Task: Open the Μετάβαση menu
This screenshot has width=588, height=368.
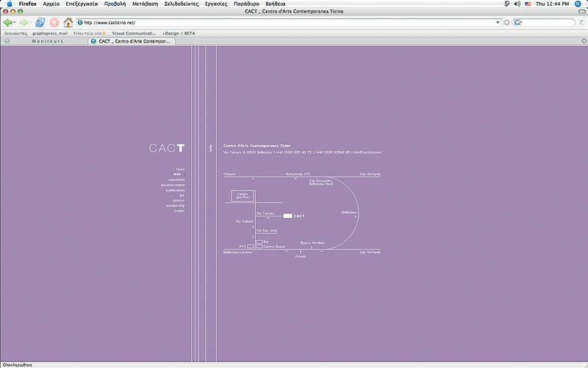Action: point(145,4)
